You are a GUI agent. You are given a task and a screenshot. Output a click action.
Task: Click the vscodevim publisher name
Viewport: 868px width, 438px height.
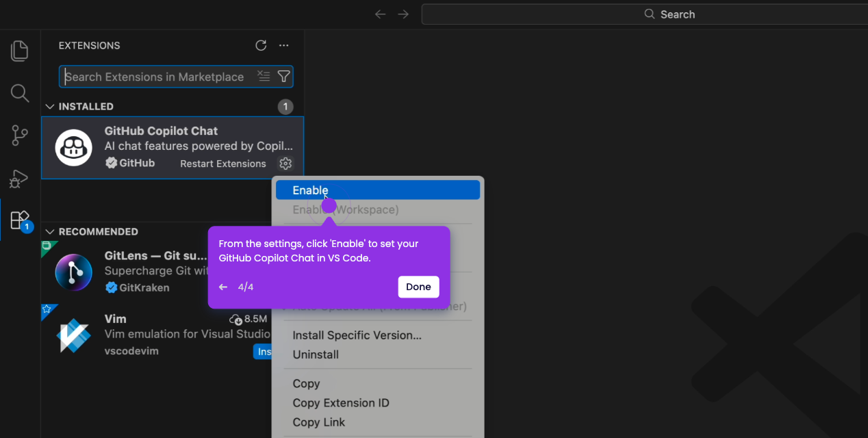tap(131, 351)
